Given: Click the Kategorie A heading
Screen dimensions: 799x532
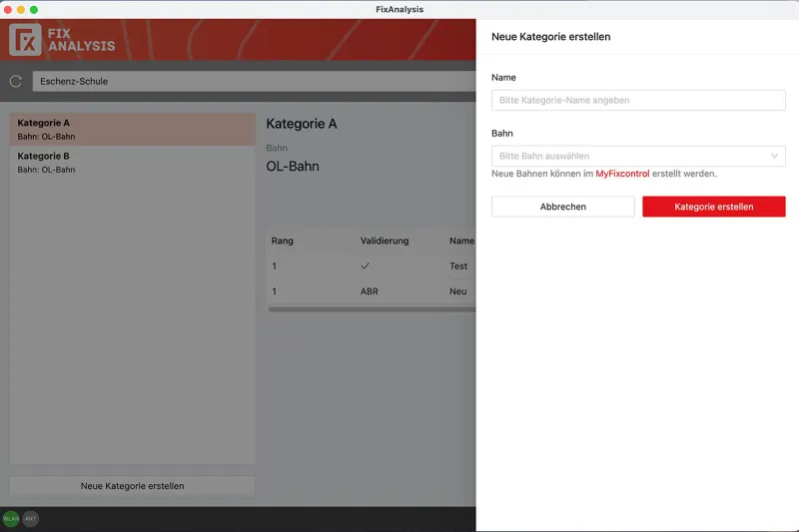Looking at the screenshot, I should click(x=302, y=124).
